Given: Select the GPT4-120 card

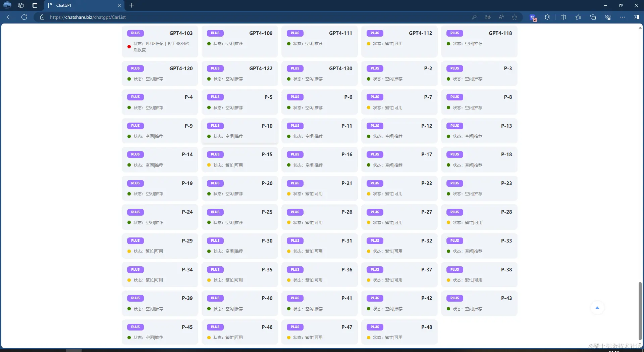Looking at the screenshot, I should tap(160, 73).
